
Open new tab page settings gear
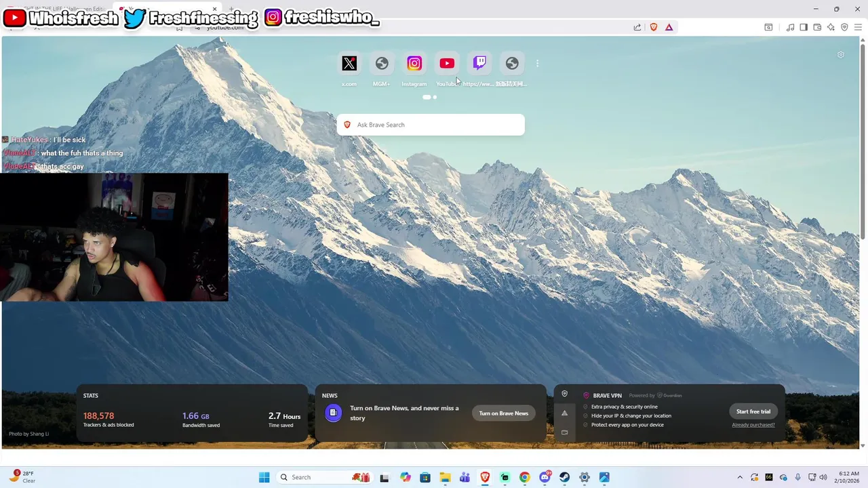point(841,55)
